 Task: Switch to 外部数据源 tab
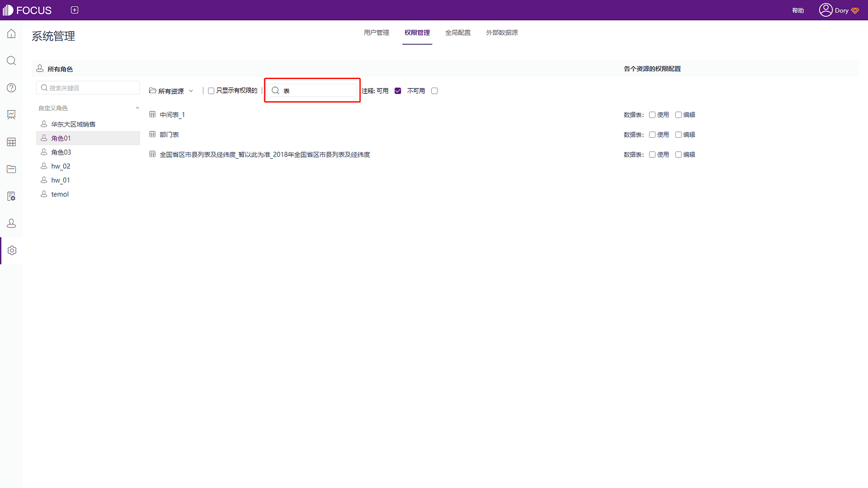[502, 33]
